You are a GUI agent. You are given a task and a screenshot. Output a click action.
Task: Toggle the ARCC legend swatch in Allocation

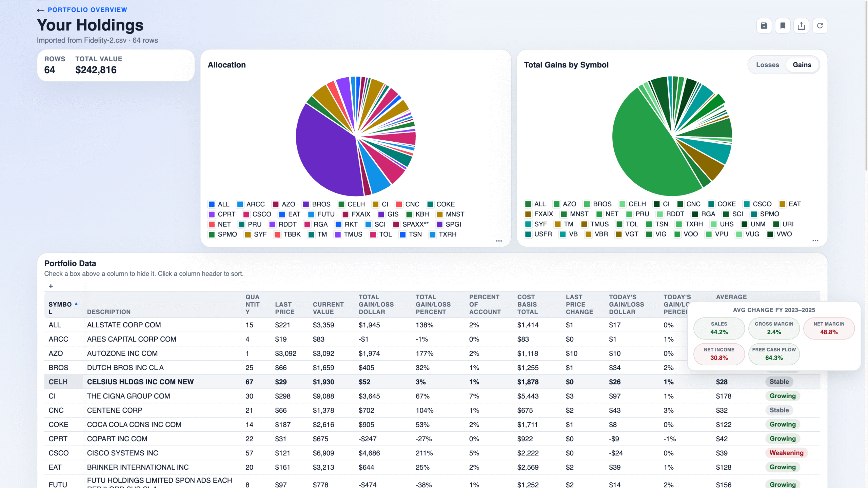pyautogui.click(x=240, y=204)
